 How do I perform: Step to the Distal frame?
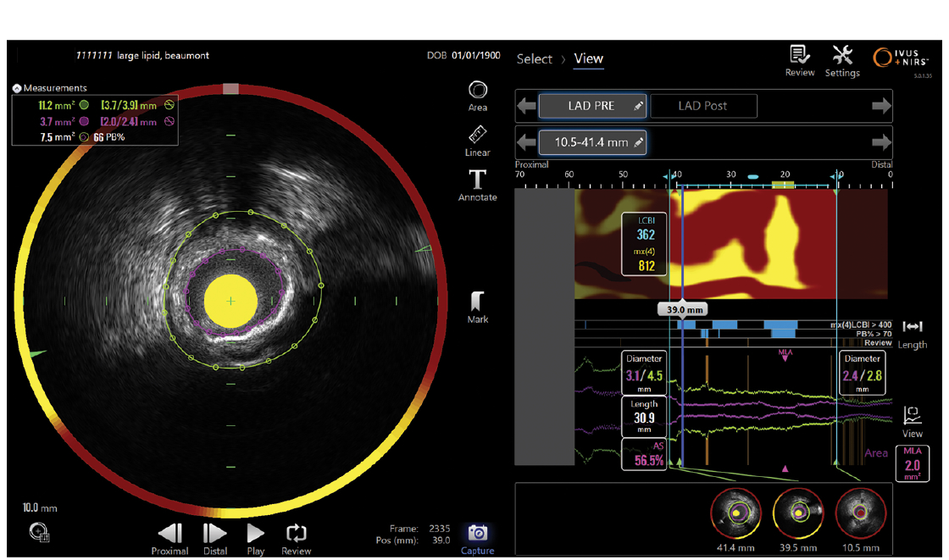[x=215, y=539]
